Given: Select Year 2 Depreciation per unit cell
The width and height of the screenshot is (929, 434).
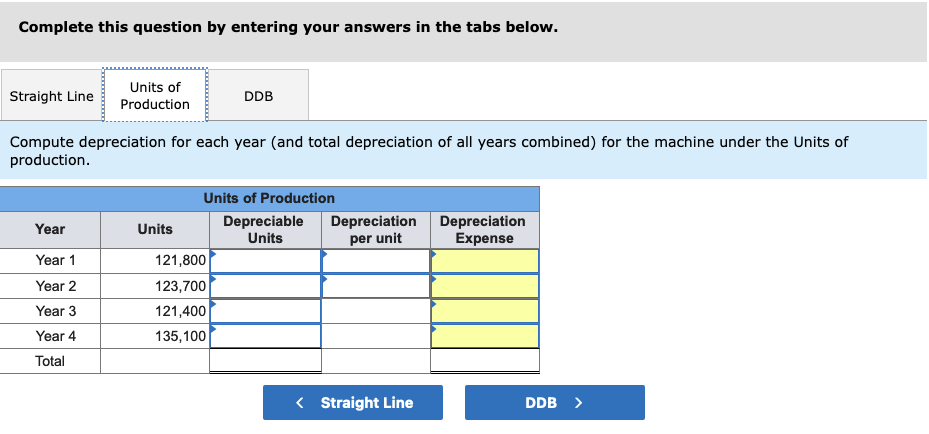Looking at the screenshot, I should pyautogui.click(x=376, y=286).
